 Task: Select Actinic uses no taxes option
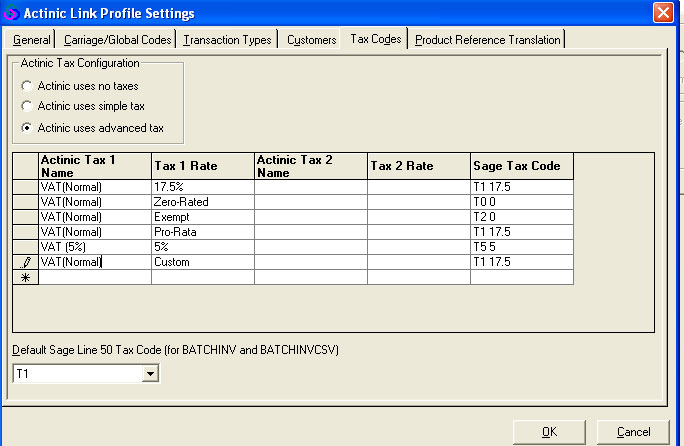(x=27, y=86)
